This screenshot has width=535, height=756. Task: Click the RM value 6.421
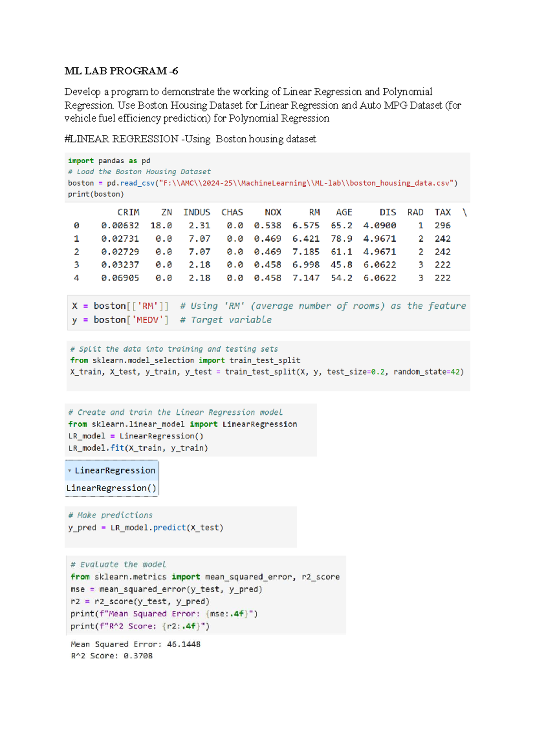click(x=306, y=239)
